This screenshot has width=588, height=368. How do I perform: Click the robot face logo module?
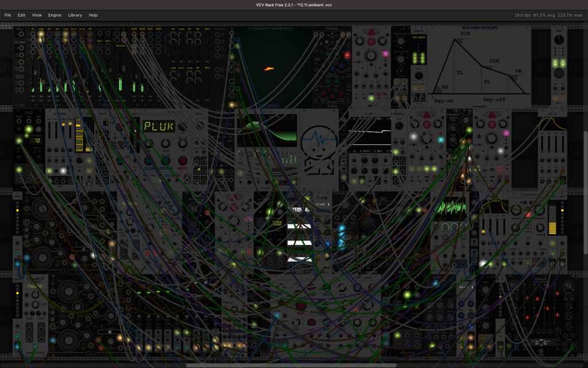pos(319,149)
